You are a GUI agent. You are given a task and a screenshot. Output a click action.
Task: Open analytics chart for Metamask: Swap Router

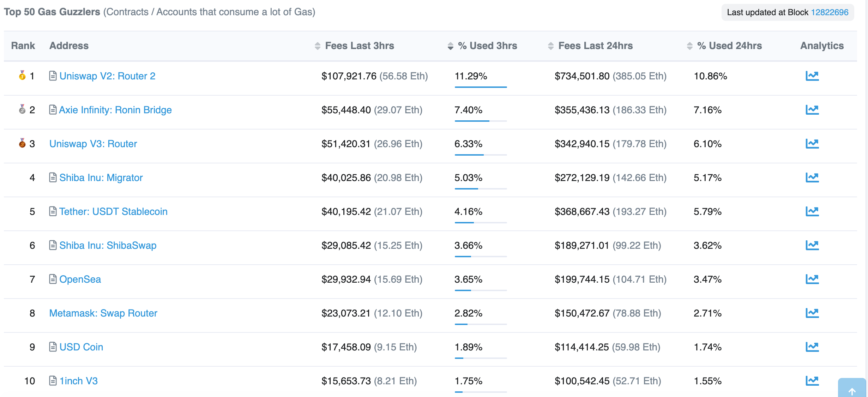(812, 313)
